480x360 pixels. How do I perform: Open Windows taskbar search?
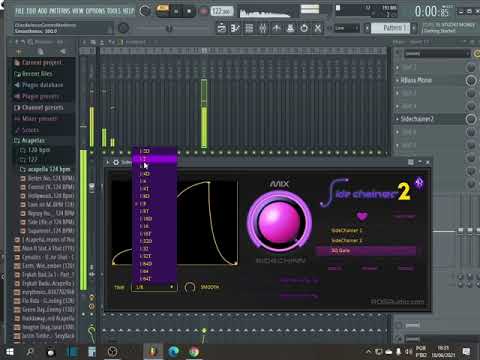[x=30, y=352]
